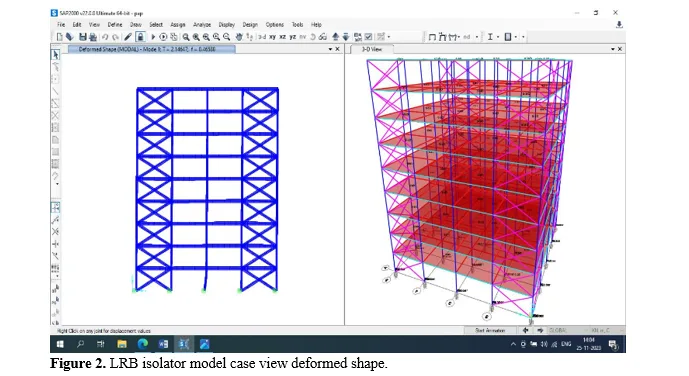
Task: Click the Pan hand icon
Action: tap(239, 37)
